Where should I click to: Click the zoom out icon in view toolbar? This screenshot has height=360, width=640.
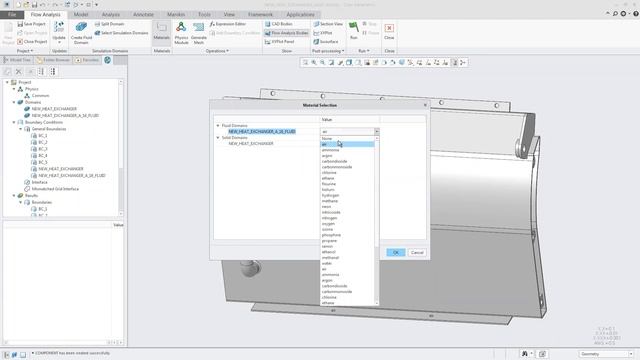pyautogui.click(x=322, y=62)
